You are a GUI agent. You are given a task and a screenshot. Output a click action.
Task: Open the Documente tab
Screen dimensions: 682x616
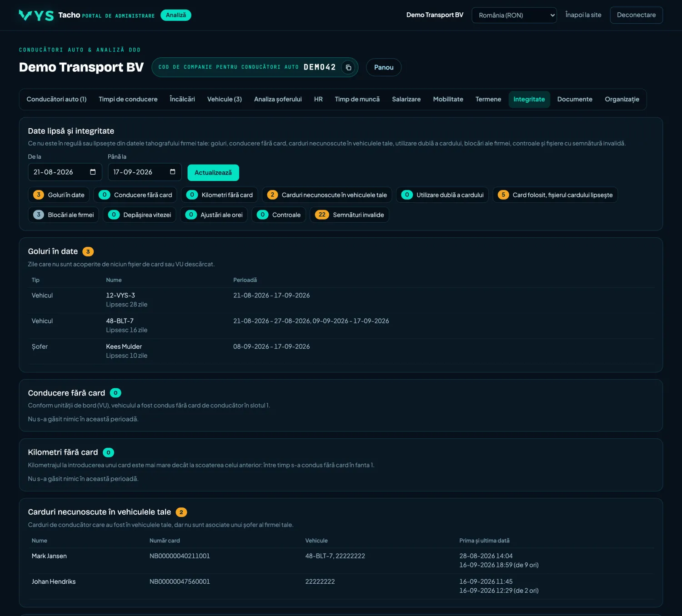point(575,99)
